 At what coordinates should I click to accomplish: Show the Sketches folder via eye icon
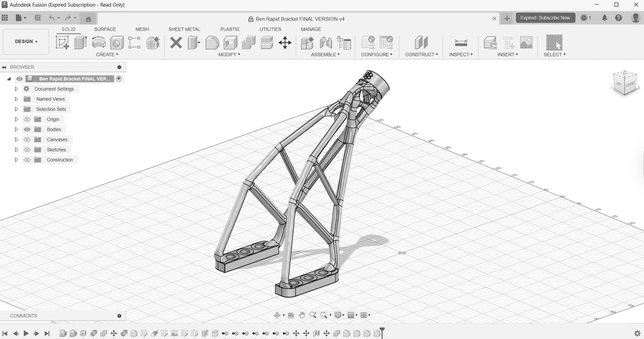(27, 150)
